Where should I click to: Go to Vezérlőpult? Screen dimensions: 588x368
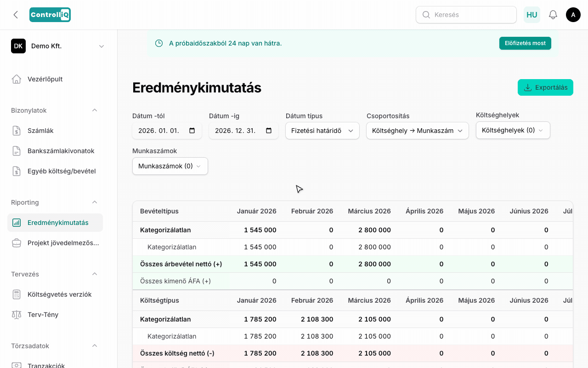point(55,79)
